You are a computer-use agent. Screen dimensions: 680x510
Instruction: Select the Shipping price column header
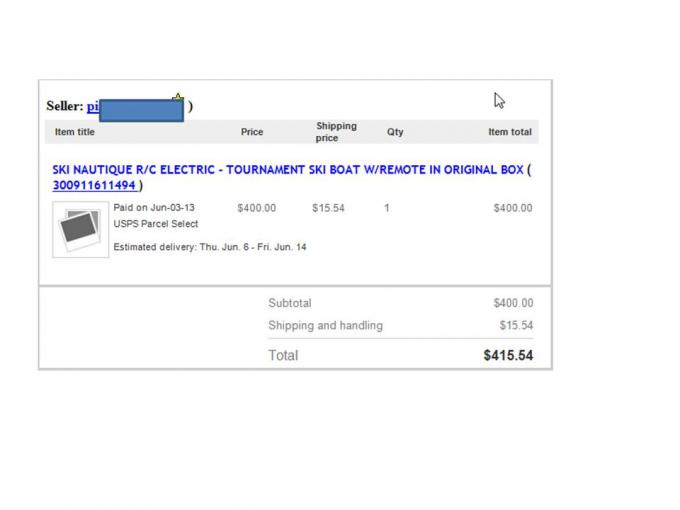coord(336,132)
